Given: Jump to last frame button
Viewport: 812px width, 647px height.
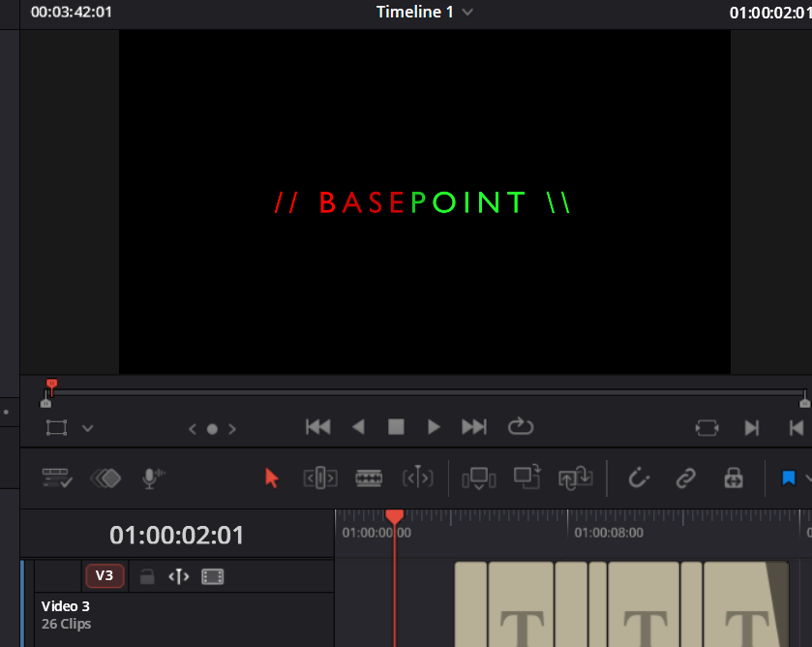Looking at the screenshot, I should pos(474,427).
